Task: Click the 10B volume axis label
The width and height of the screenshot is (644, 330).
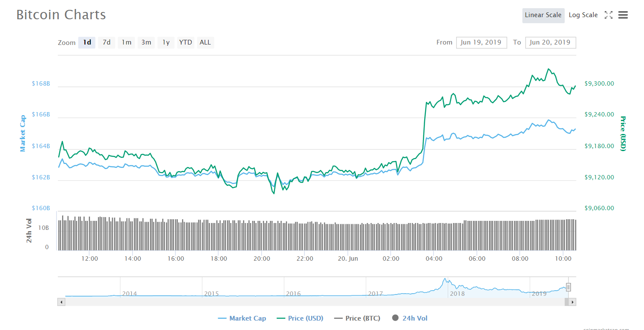Action: coord(44,228)
